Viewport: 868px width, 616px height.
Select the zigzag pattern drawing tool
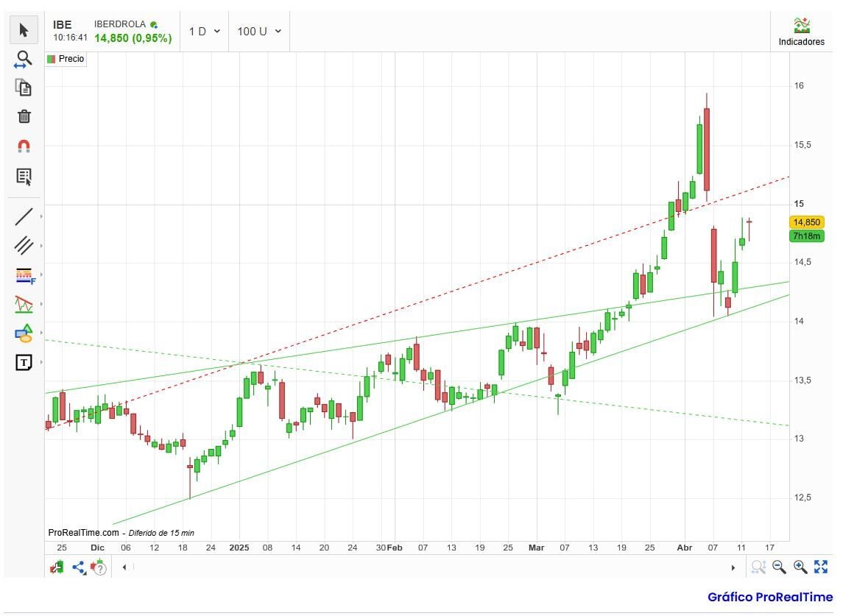pyautogui.click(x=24, y=304)
